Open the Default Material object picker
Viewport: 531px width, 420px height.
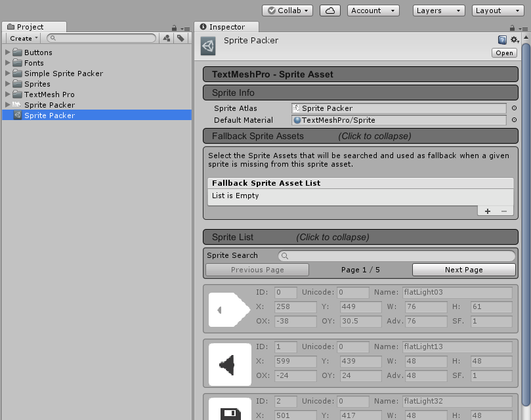point(514,120)
